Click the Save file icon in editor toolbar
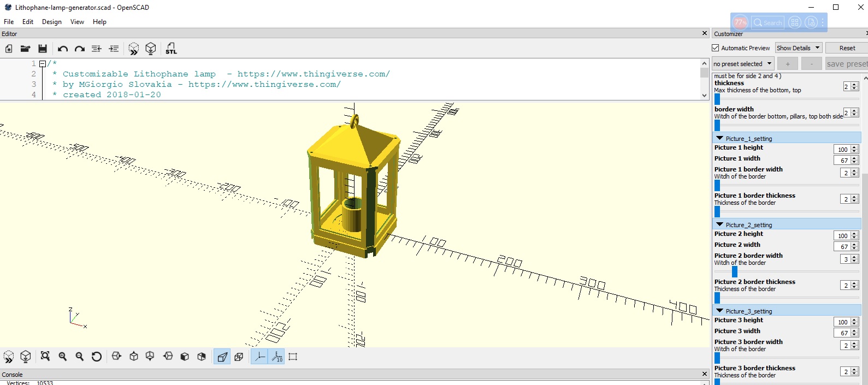 pyautogui.click(x=43, y=49)
